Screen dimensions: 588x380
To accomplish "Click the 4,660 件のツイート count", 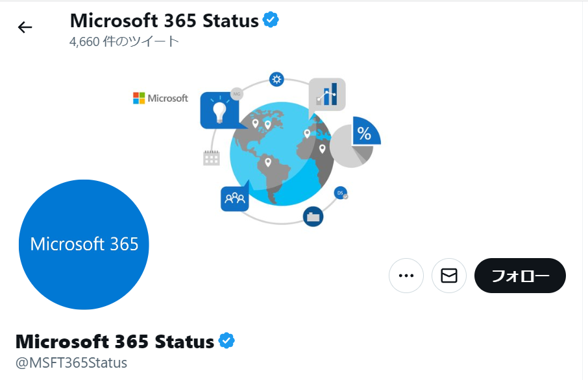I will [124, 42].
